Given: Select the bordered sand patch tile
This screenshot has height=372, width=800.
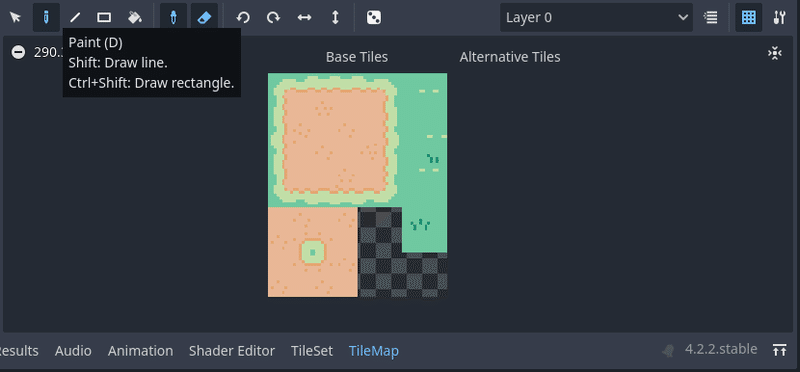Looking at the screenshot, I should pyautogui.click(x=335, y=140).
